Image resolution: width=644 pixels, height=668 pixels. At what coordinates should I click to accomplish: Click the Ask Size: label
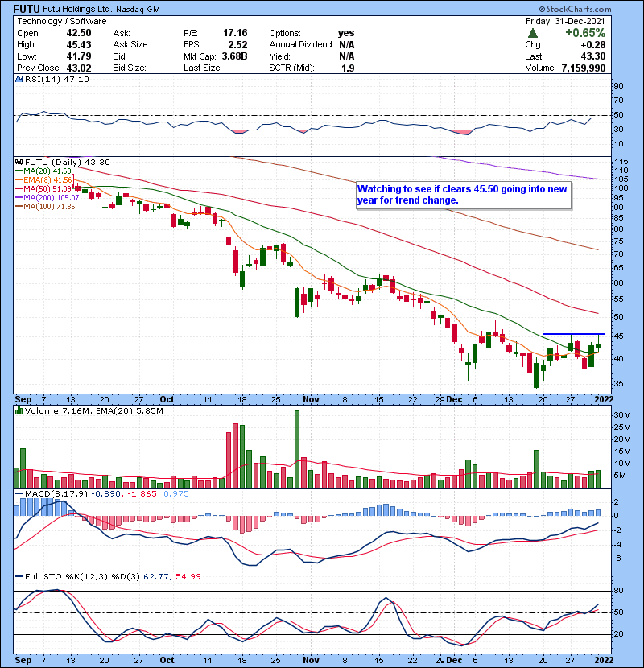(131, 45)
